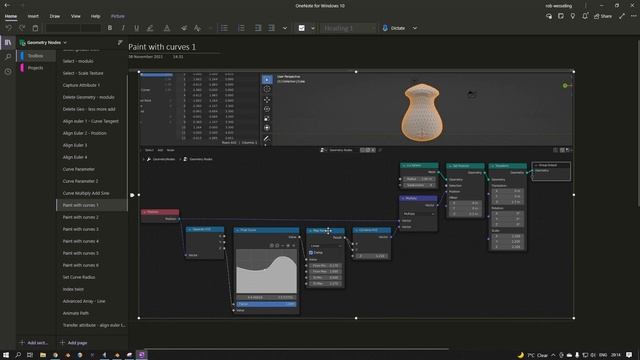Click the clear formatting eraser icon
The height and width of the screenshot is (360, 640).
point(184,28)
